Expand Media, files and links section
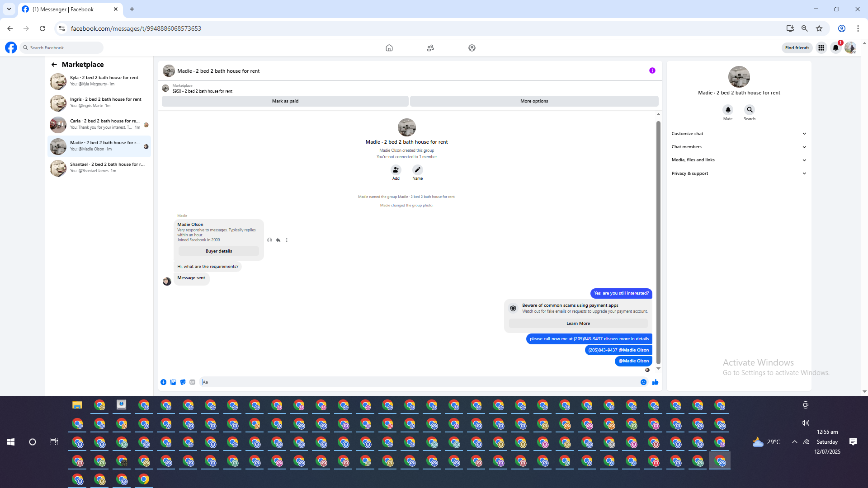This screenshot has height=488, width=868. [x=739, y=160]
